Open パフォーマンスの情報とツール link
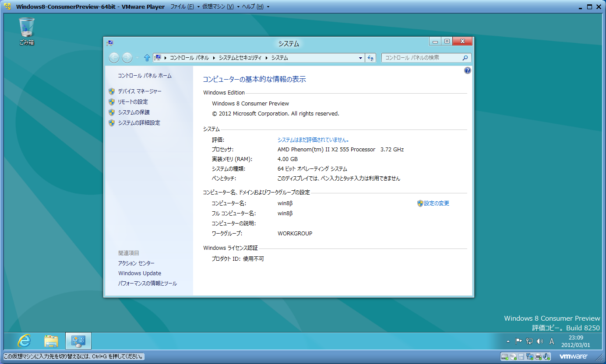Viewport: 606px width, 364px height. [148, 283]
